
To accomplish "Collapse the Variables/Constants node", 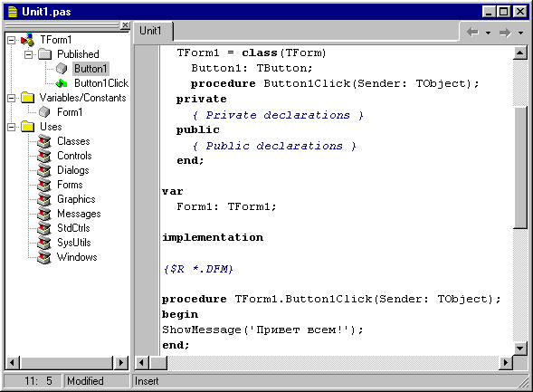I will pos(11,98).
